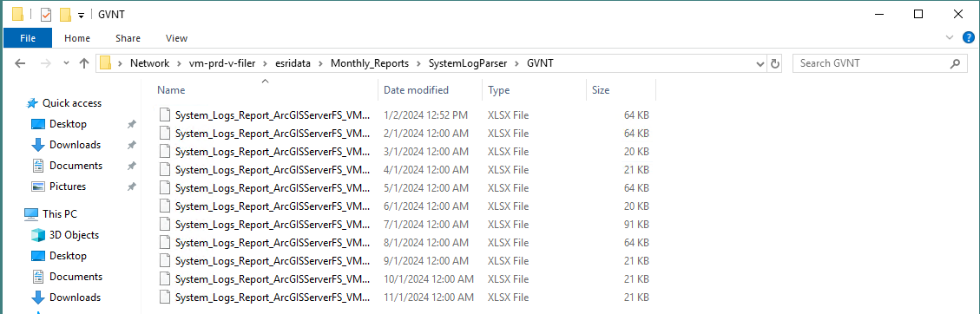The image size is (980, 314).
Task: Click the file icon of the 1/2/2024 report
Action: (x=165, y=114)
